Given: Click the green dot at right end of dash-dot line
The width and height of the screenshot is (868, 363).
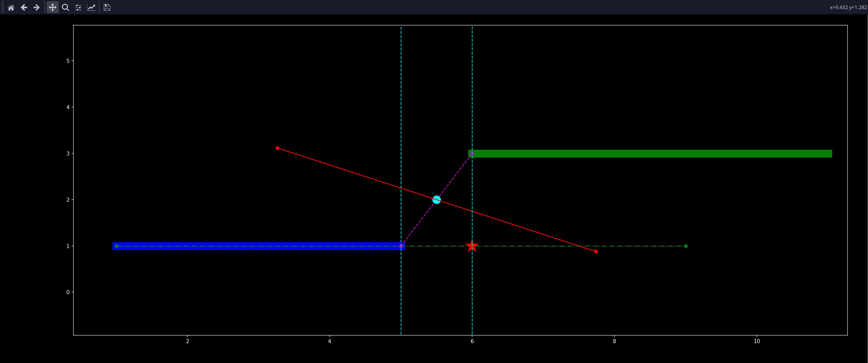Looking at the screenshot, I should [x=686, y=246].
